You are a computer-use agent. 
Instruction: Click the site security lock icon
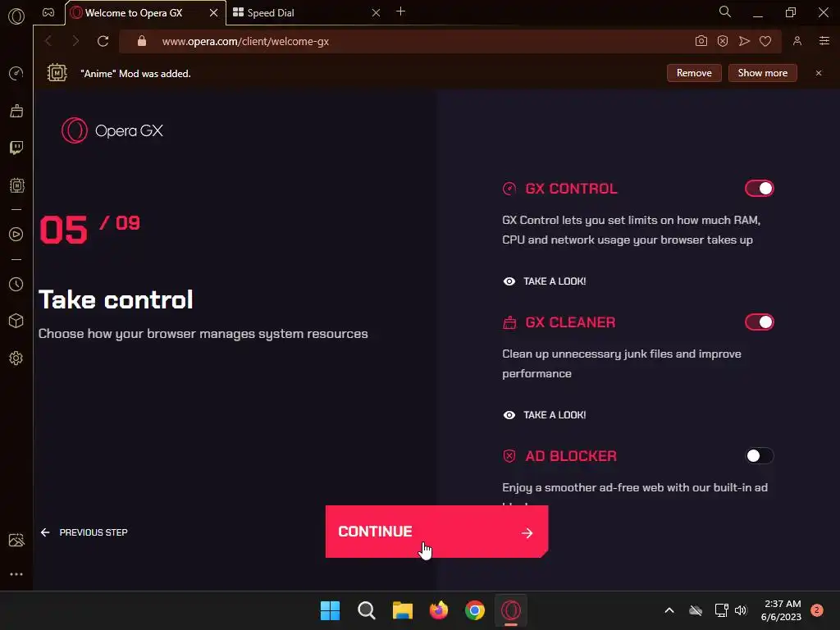click(142, 41)
